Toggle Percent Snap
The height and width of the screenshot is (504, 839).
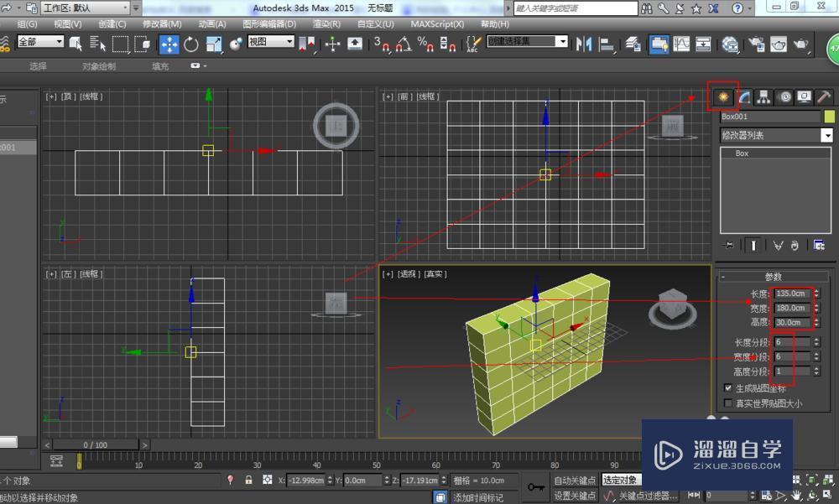click(425, 44)
